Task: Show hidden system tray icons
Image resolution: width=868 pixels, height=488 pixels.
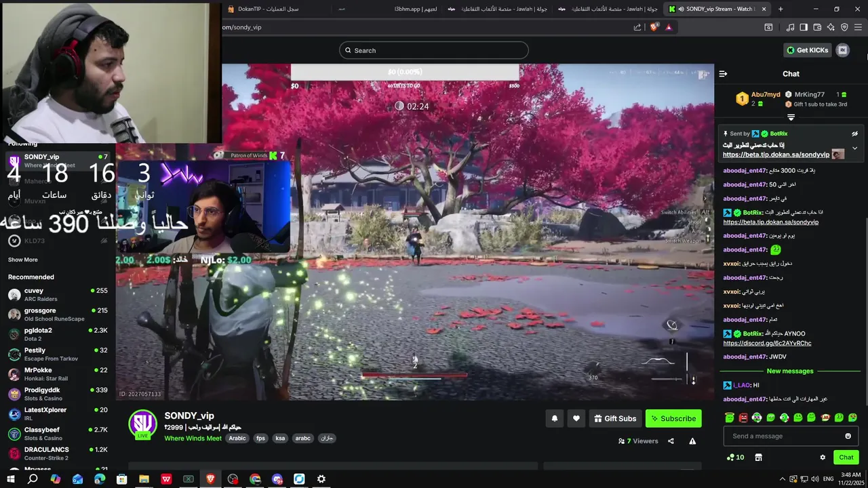Action: 782,479
